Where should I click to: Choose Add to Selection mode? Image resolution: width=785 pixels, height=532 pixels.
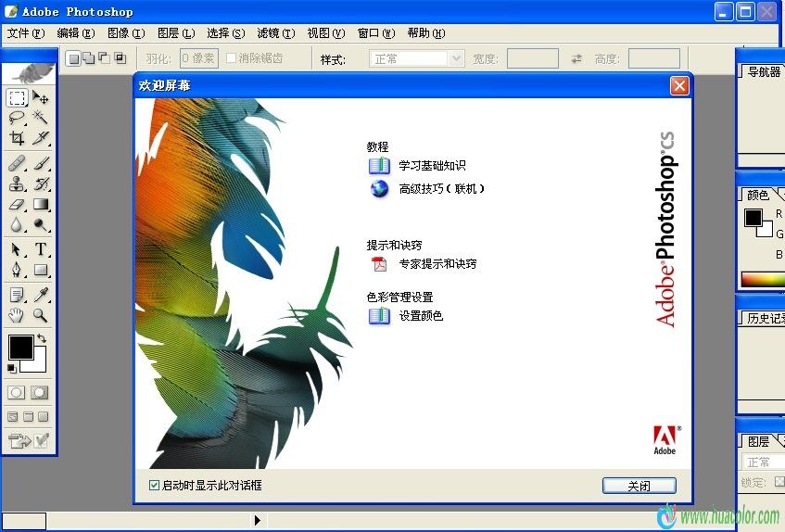coord(89,58)
